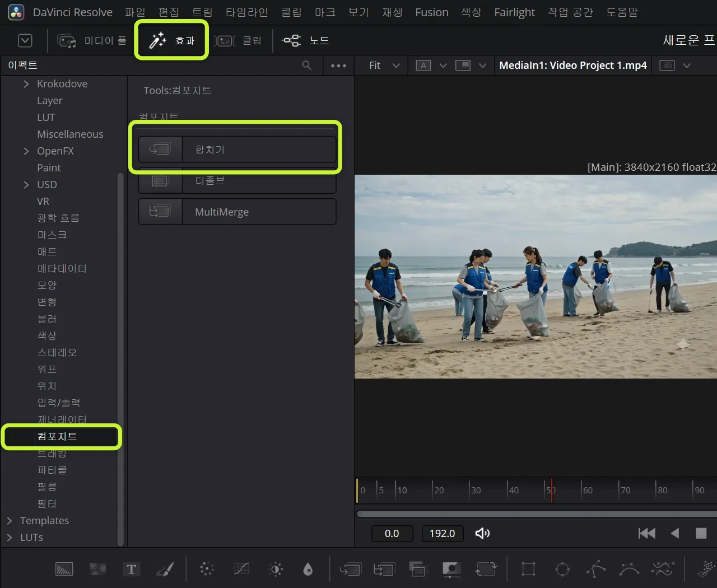Mute audio with the speaker icon
Screen dimensions: 717x588
click(x=482, y=533)
